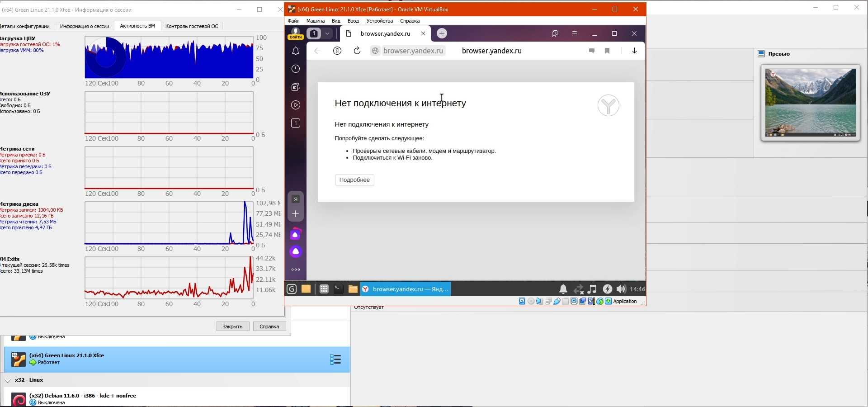Click the site info globe icon
This screenshot has height=407, width=868.
pos(375,51)
